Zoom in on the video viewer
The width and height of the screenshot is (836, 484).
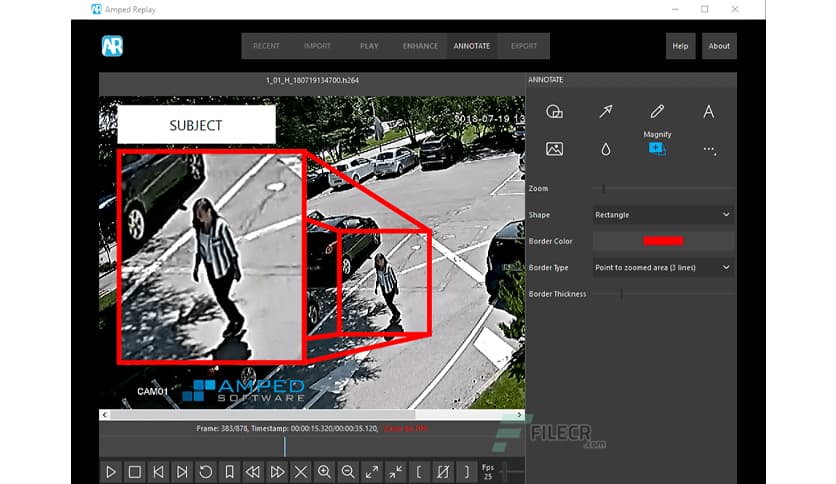click(x=324, y=472)
